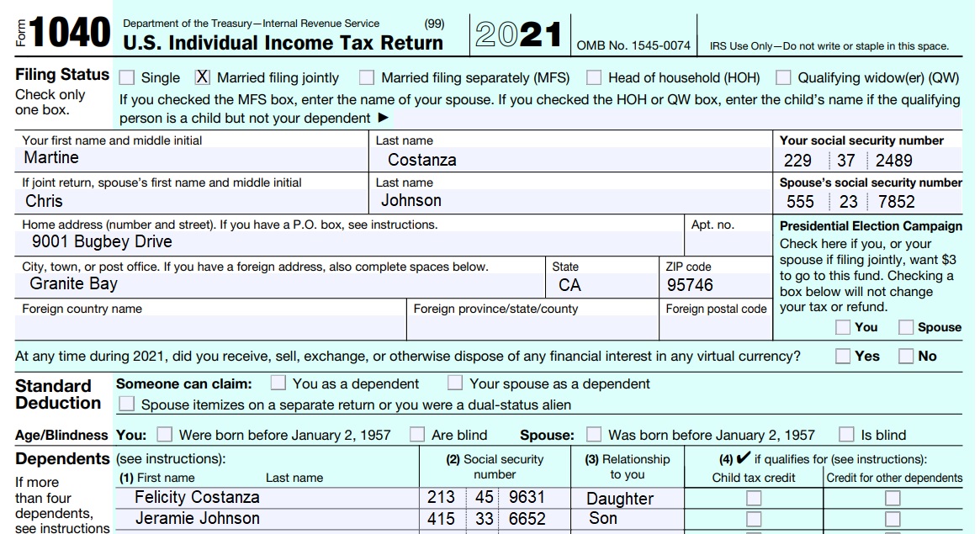Check the You box for Presidential Election Campaign

[841, 327]
